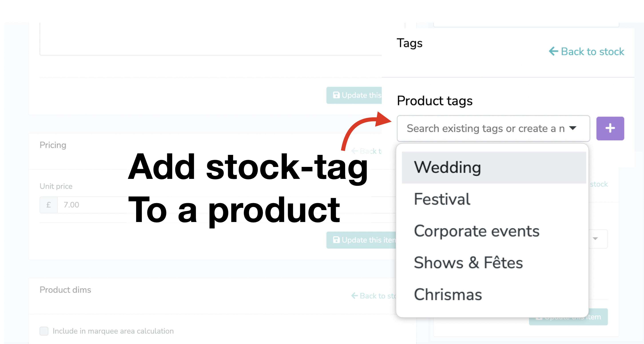Click the Back to stock link near Tags

[x=586, y=52]
